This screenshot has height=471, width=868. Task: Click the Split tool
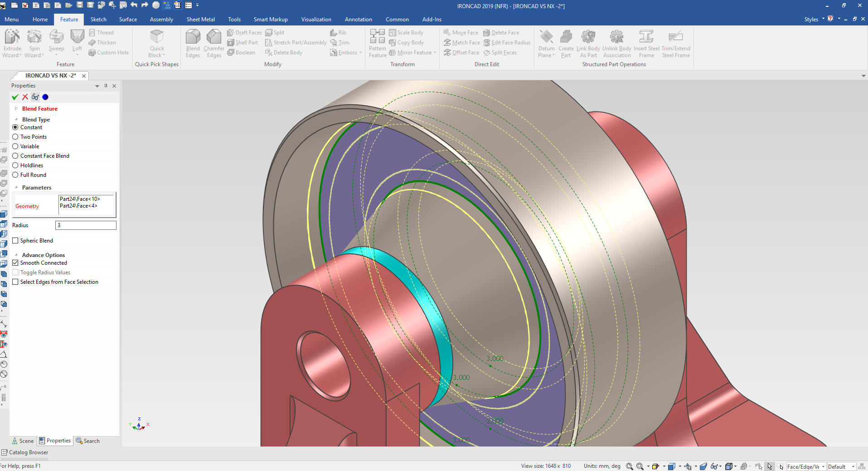[x=275, y=33]
